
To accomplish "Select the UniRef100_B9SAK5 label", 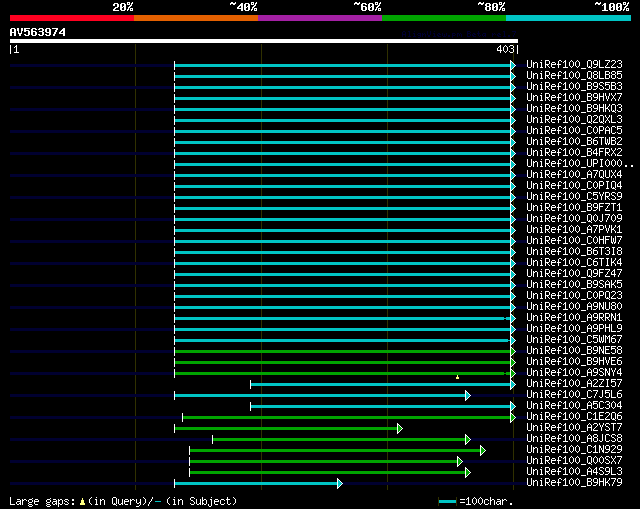I will point(574,285).
